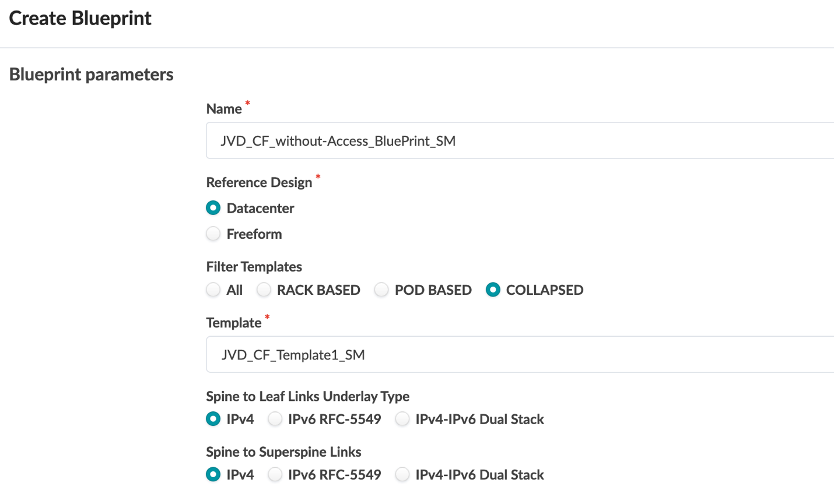Open the Template dropdown showing JVD_CF_Template1_SM
This screenshot has width=834, height=504.
(519, 354)
